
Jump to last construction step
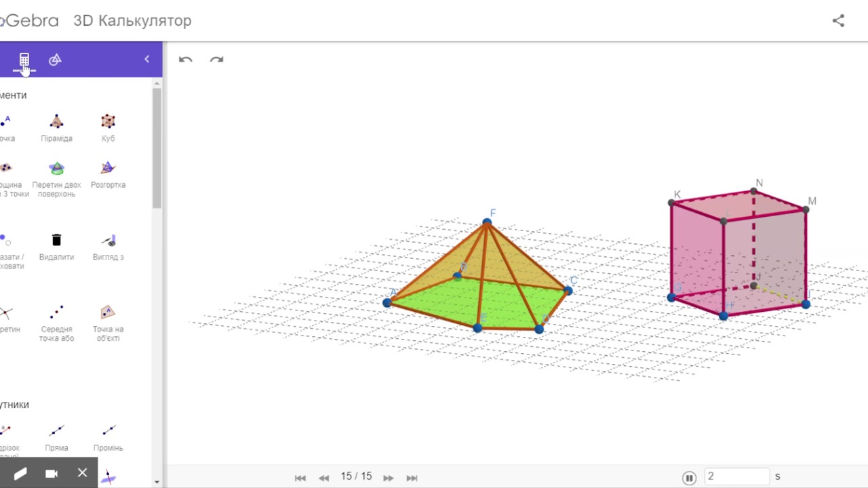tap(412, 478)
